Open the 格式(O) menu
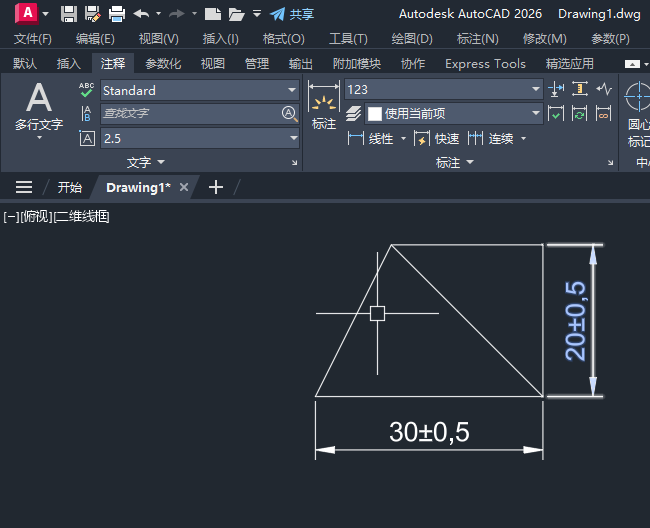 (x=283, y=39)
